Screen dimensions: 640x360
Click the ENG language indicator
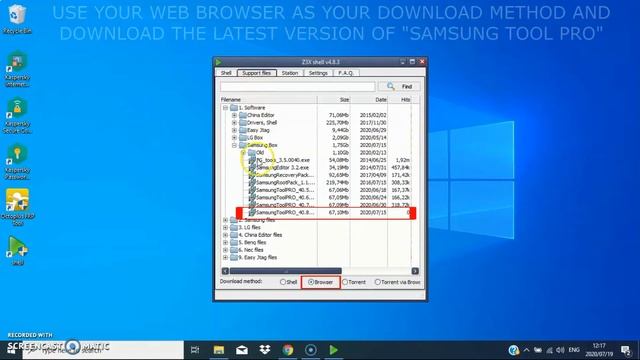click(x=574, y=350)
